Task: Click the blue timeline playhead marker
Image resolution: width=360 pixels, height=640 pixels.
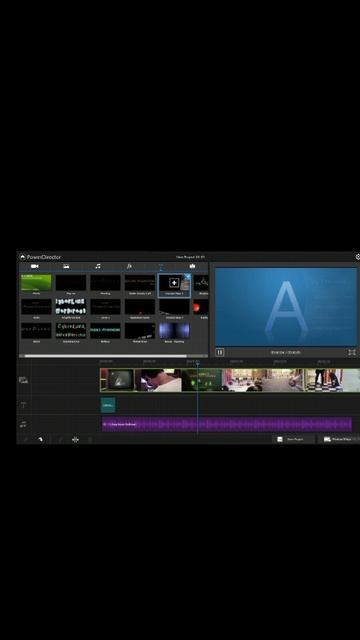Action: (198, 362)
